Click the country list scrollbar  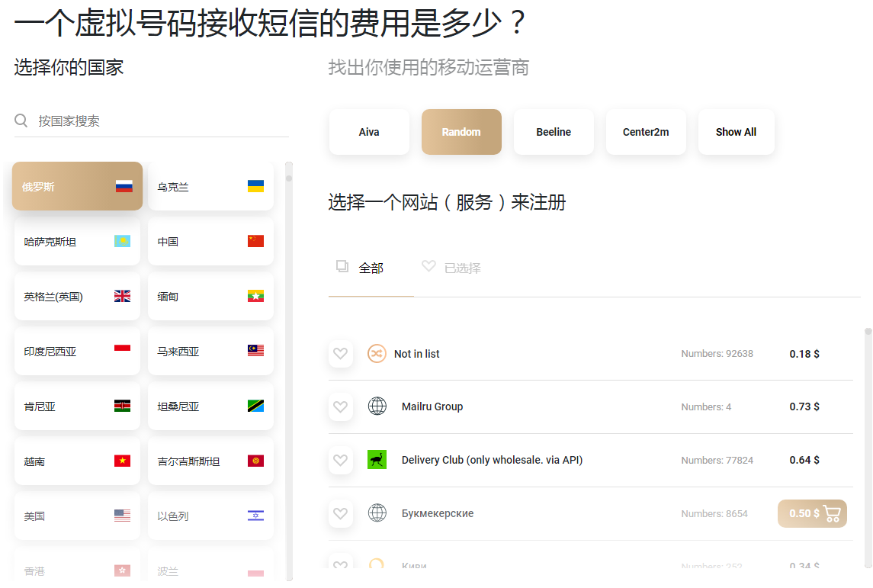pyautogui.click(x=289, y=371)
